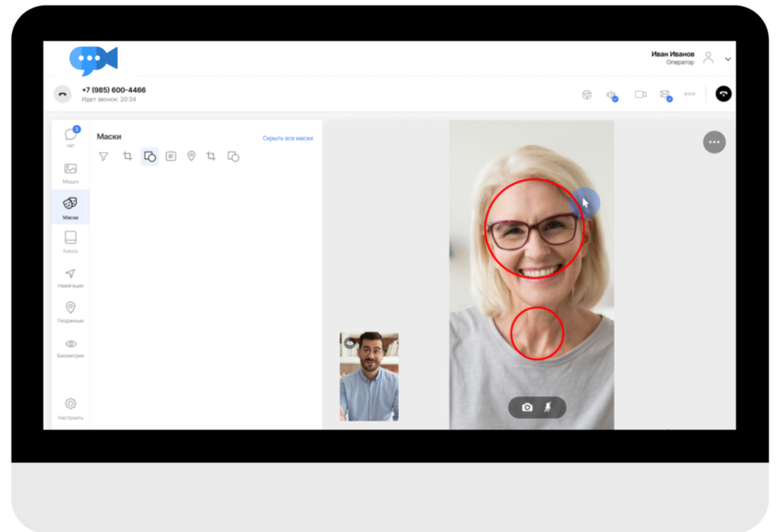
Task: Open the Медиа sidebar section
Action: pyautogui.click(x=70, y=173)
